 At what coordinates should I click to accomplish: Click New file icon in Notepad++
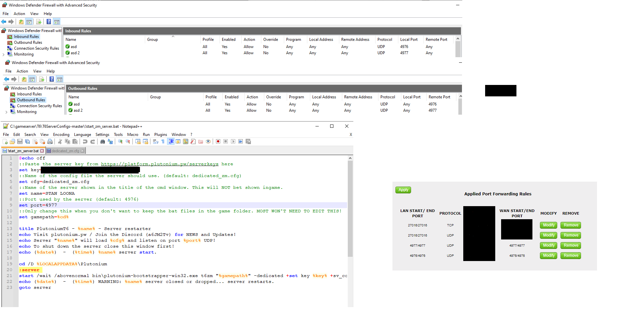point(5,141)
